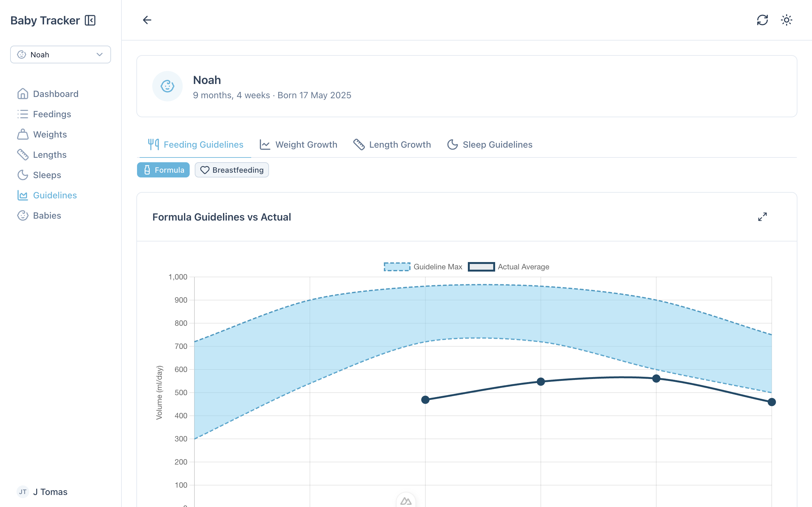This screenshot has height=507, width=812.
Task: Refresh the data with the sync icon
Action: [763, 20]
